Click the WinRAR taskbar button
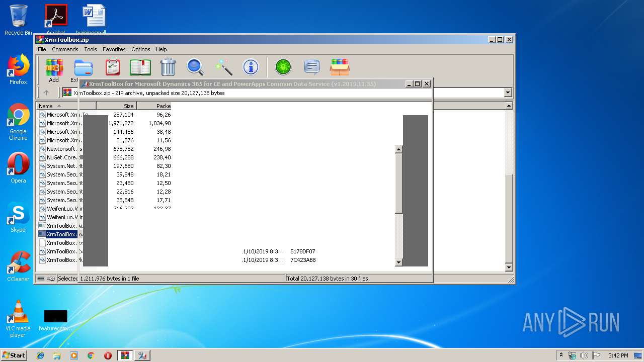This screenshot has height=362, width=644. 125,355
